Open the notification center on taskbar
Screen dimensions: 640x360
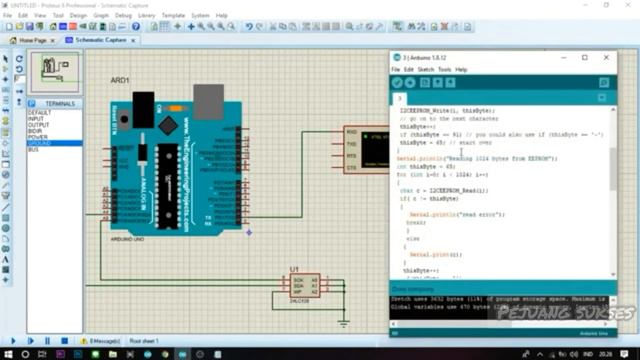(624, 354)
